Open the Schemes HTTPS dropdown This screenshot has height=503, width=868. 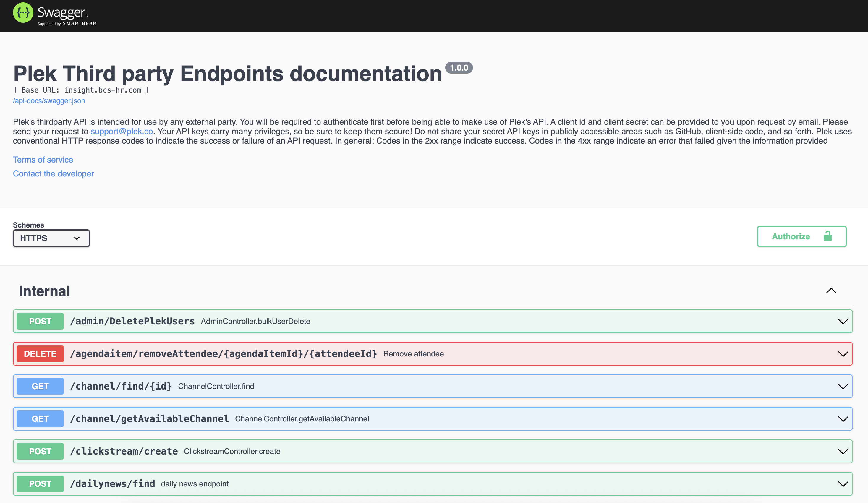tap(51, 238)
